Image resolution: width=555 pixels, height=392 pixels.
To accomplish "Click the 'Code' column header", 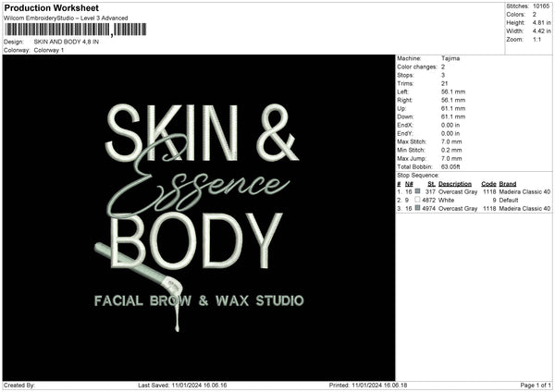I will 488,184.
